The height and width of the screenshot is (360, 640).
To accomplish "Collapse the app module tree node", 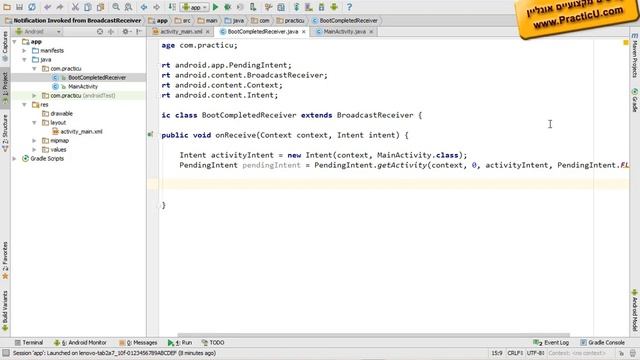I will (15, 42).
